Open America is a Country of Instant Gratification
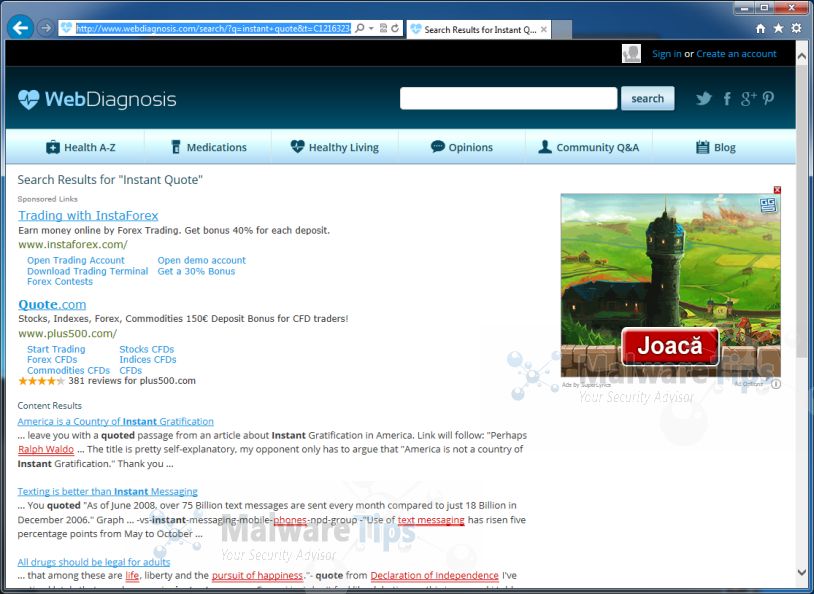The height and width of the screenshot is (594, 814). coord(115,421)
